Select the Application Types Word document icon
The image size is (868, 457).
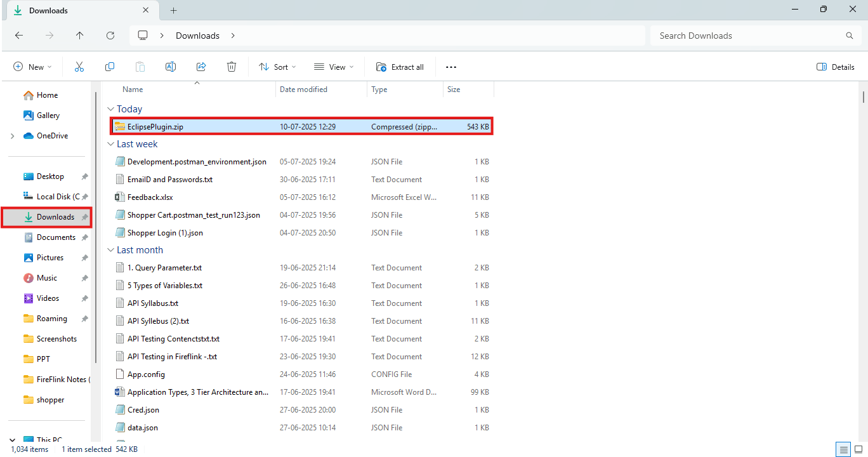pyautogui.click(x=120, y=392)
